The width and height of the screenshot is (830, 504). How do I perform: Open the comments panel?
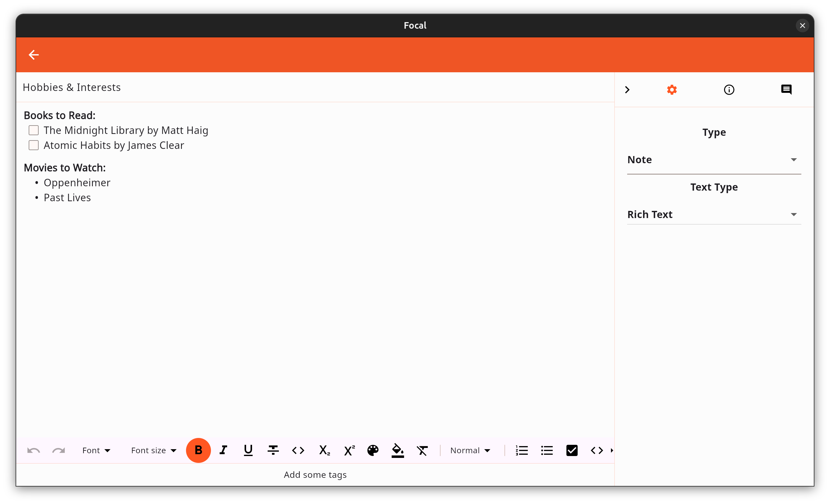click(x=786, y=89)
